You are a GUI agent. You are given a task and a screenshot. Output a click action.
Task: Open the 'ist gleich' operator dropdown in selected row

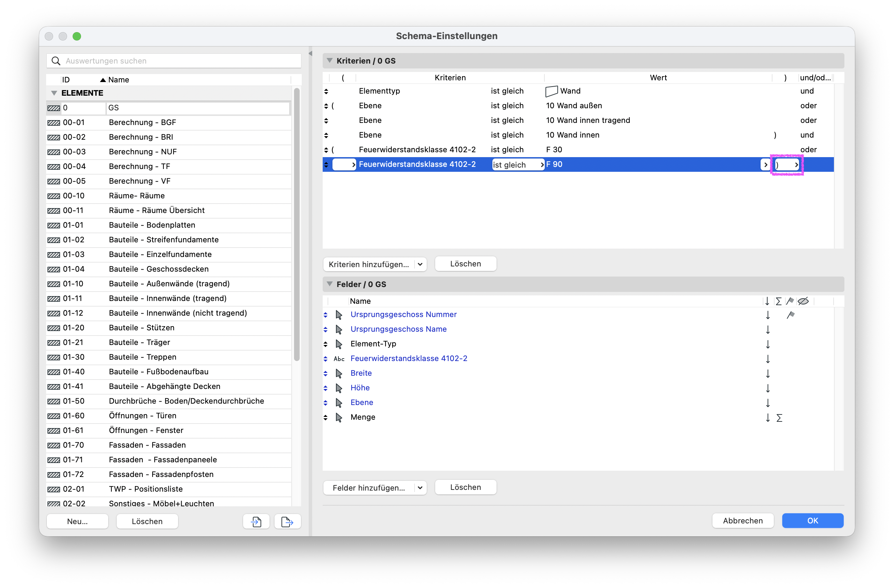pos(518,164)
